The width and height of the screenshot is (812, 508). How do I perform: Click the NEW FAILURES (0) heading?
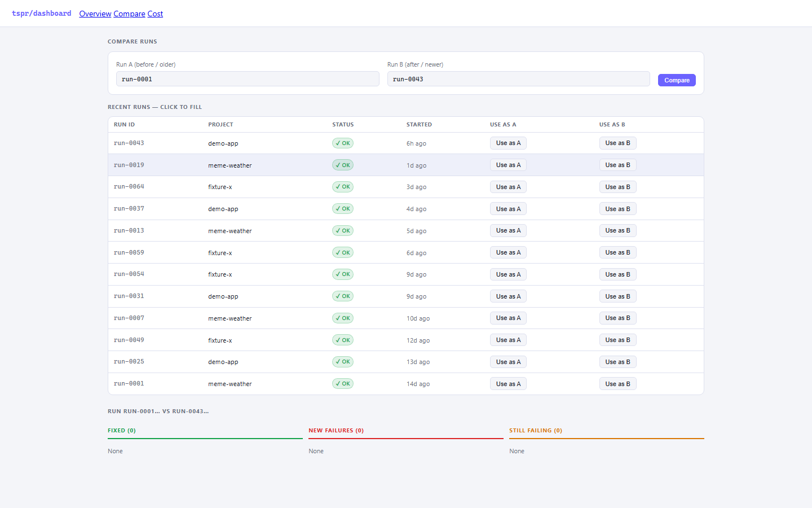click(x=336, y=431)
